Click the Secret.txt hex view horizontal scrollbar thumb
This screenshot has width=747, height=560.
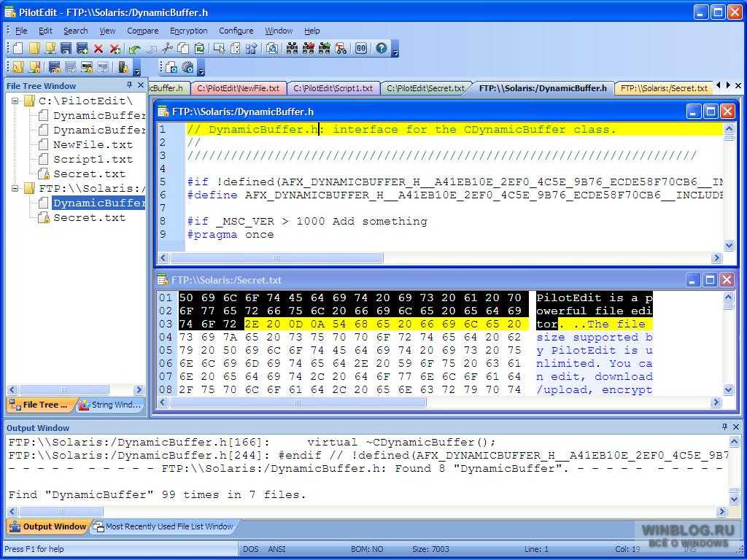[298, 402]
